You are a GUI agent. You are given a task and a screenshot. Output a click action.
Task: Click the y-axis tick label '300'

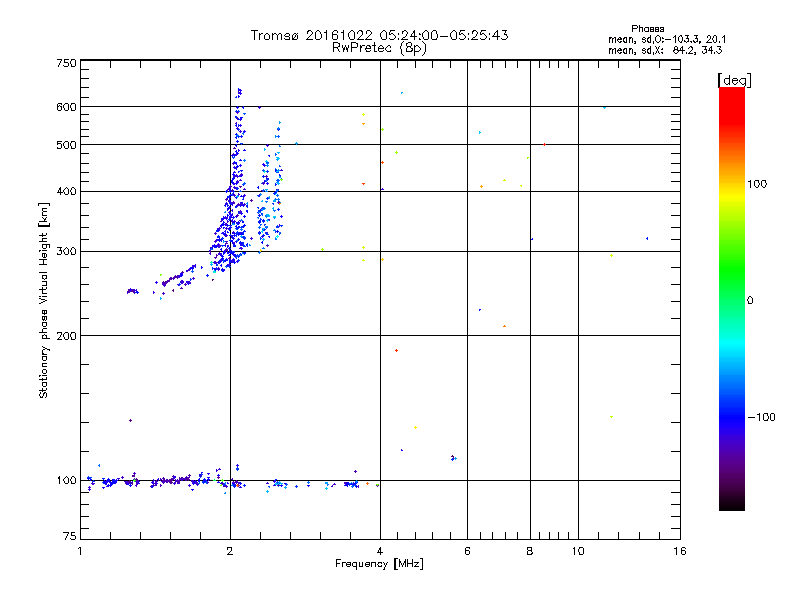(x=66, y=252)
